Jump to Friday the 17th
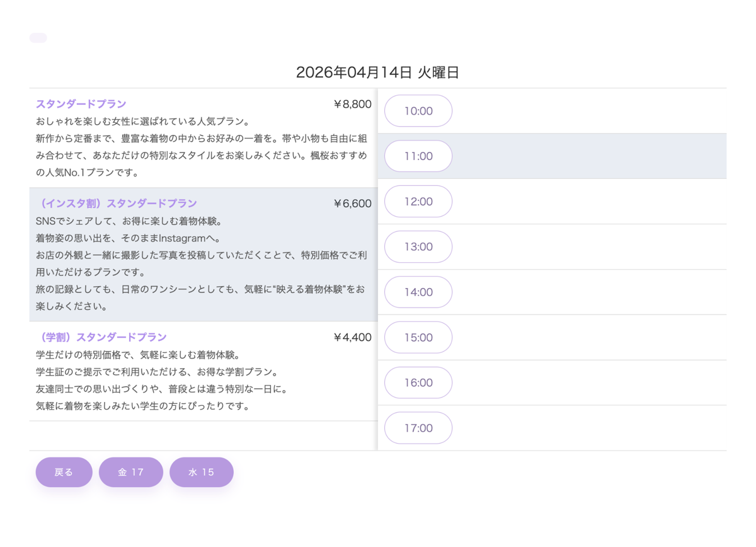The width and height of the screenshot is (756, 547). pos(130,472)
